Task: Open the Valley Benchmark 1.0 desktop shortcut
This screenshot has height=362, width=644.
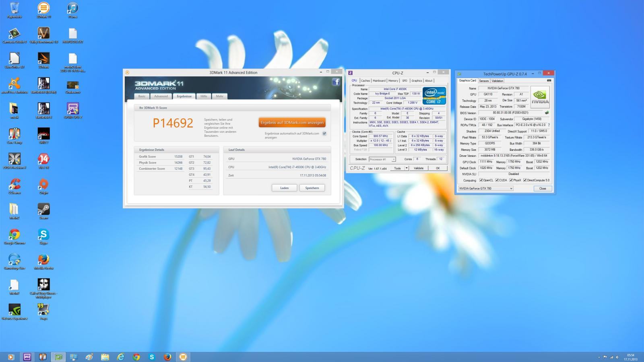Action: tap(43, 35)
